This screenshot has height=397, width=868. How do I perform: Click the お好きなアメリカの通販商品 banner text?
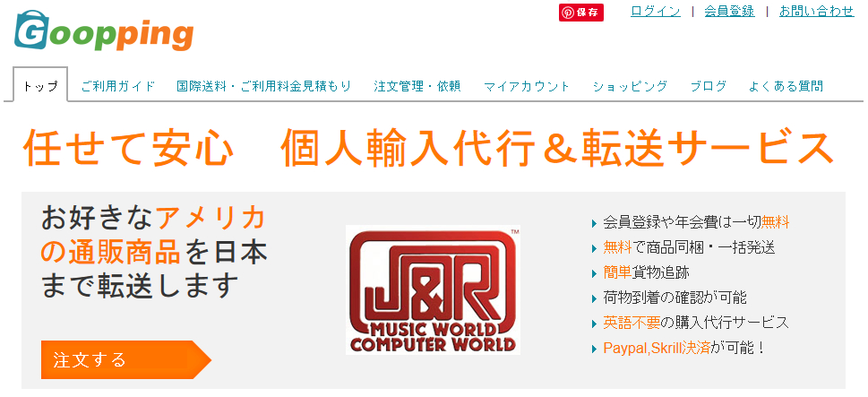(x=154, y=252)
